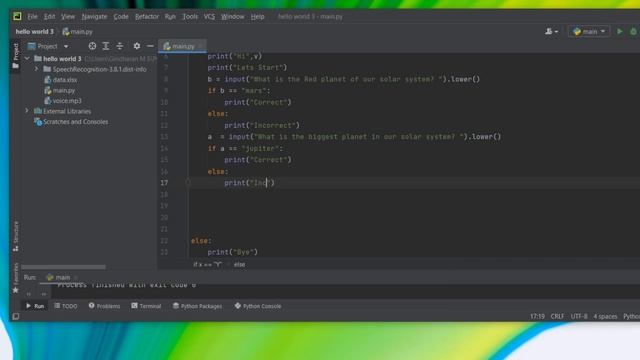Open the Problems tool window
This screenshot has height=360, width=640.
(x=104, y=306)
